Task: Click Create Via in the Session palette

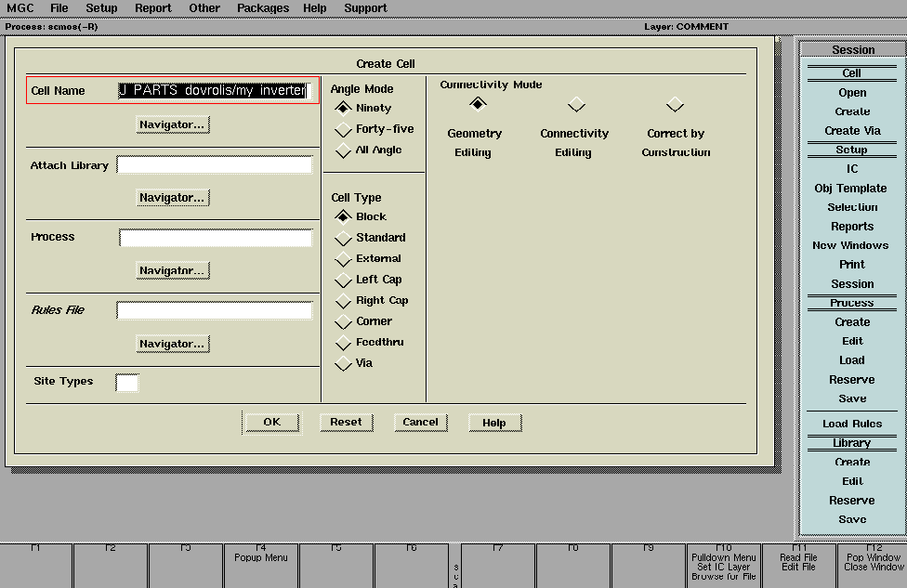Action: (852, 131)
